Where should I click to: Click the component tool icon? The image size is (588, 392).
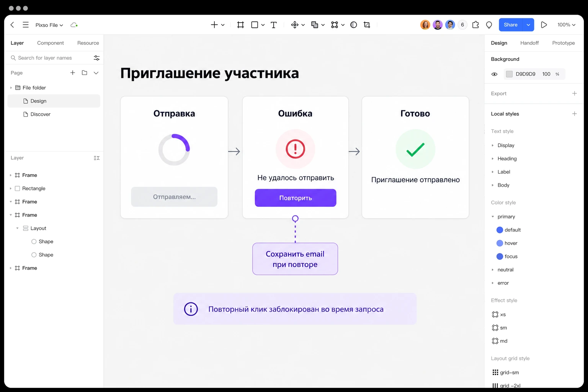click(x=295, y=25)
